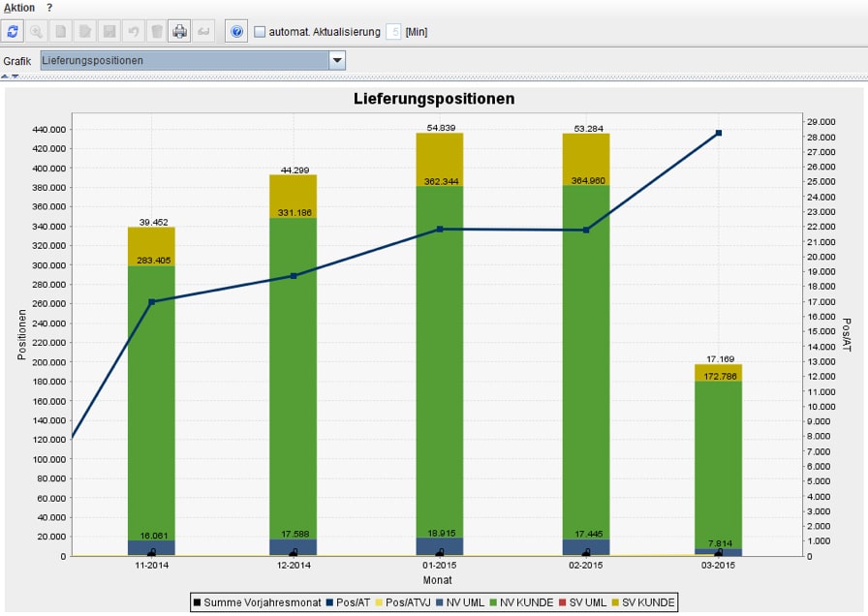The image size is (868, 616).
Task: Click the disabled edit document icon
Action: [84, 32]
